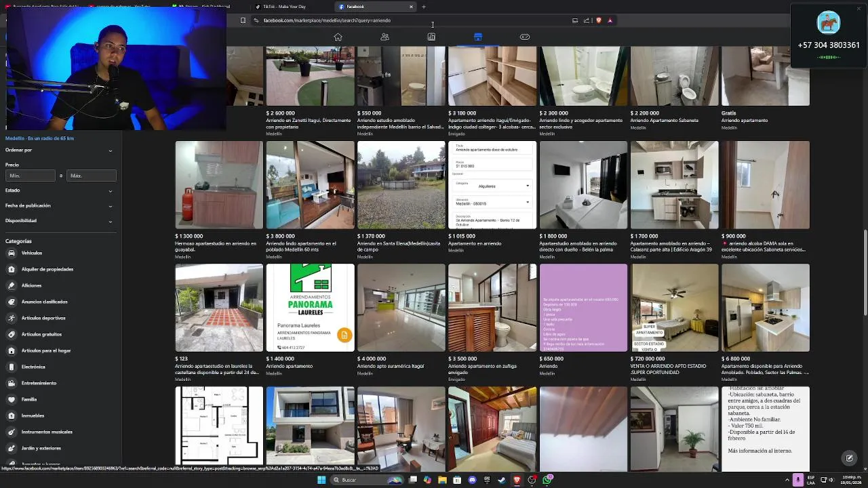Open Arrendamientos Panorama Laureles thumbnail

pyautogui.click(x=310, y=308)
